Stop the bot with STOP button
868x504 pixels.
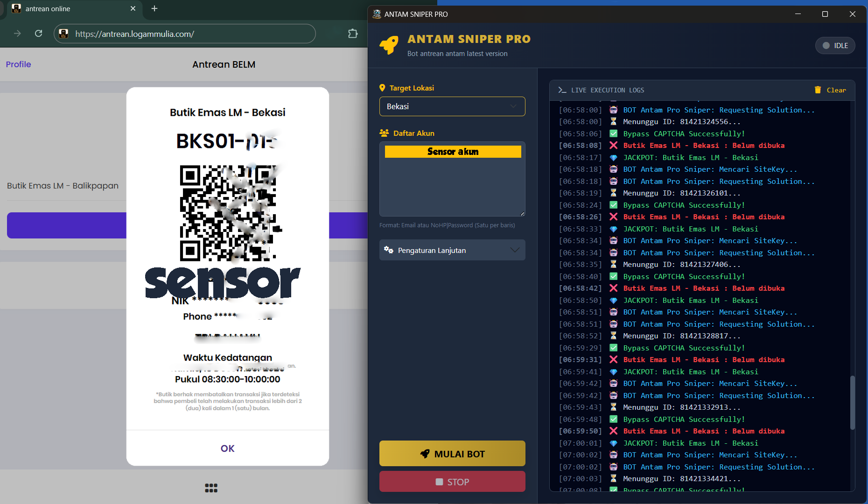point(452,482)
